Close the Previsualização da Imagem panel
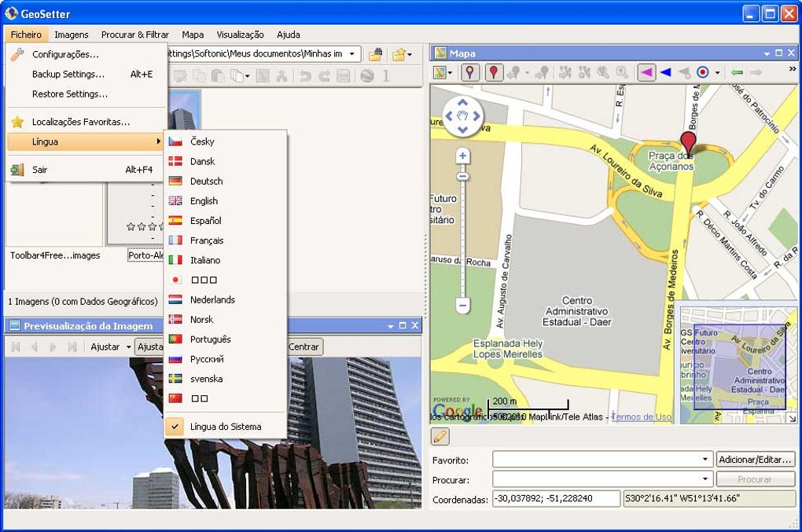Screen dimensions: 802x532 (415, 325)
